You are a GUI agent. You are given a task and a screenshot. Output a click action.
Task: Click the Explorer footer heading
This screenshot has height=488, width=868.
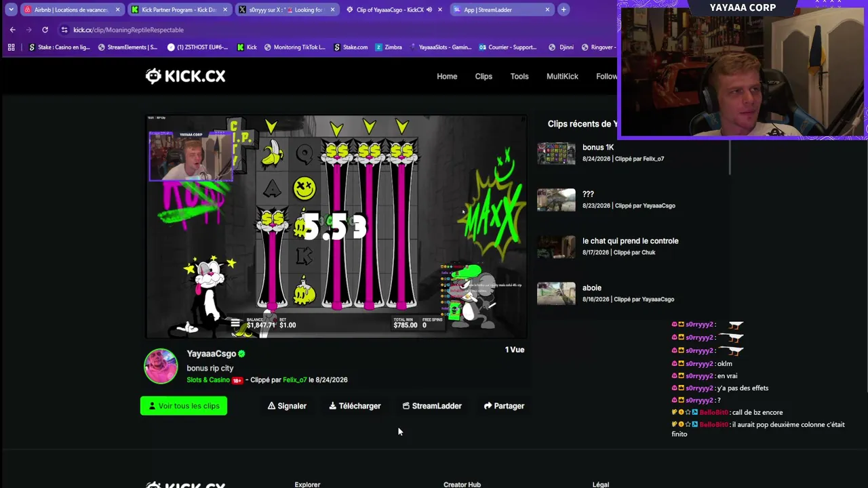pyautogui.click(x=307, y=485)
